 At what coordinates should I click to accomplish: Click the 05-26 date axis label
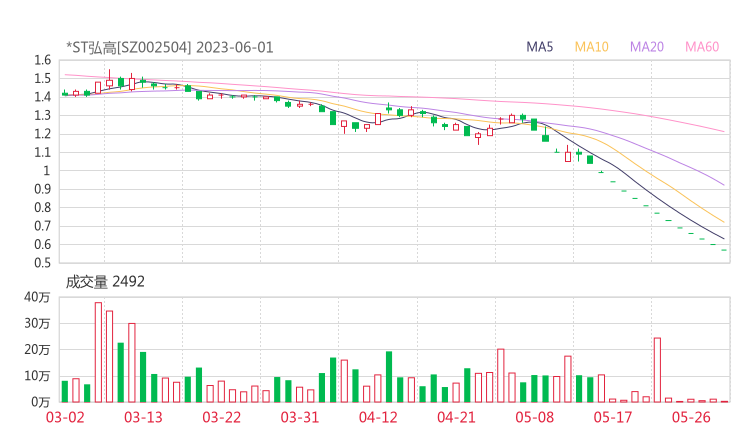tap(691, 417)
